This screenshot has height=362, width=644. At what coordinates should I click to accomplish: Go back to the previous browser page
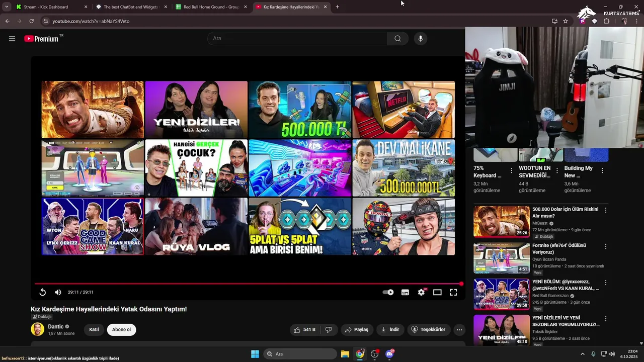pyautogui.click(x=7, y=21)
